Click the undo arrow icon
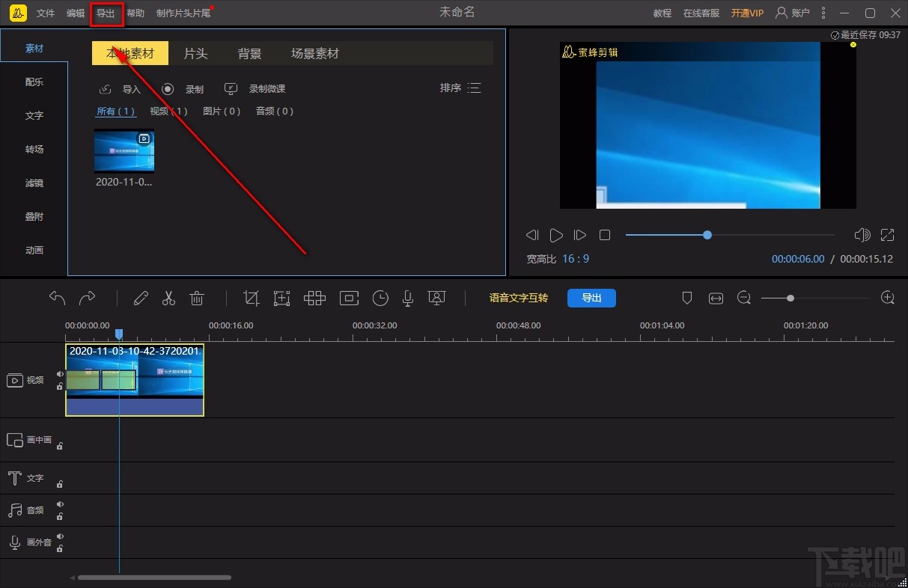 pyautogui.click(x=58, y=298)
